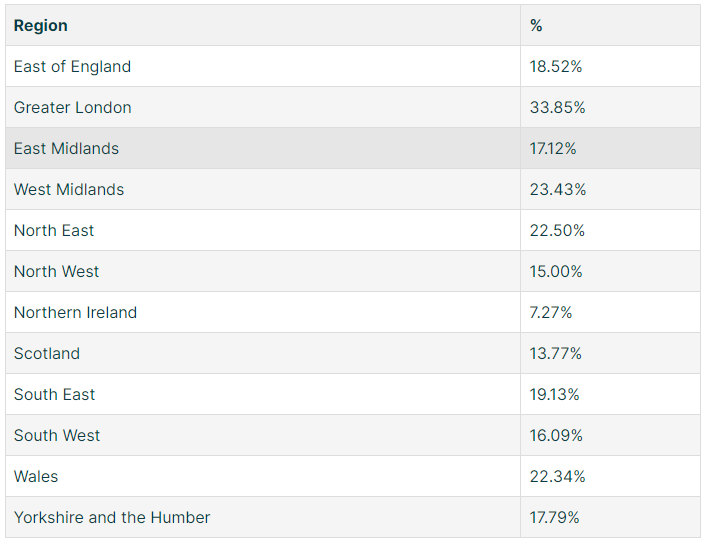This screenshot has height=542, width=710.
Task: Select the West Midlands region cell
Action: coord(263,189)
